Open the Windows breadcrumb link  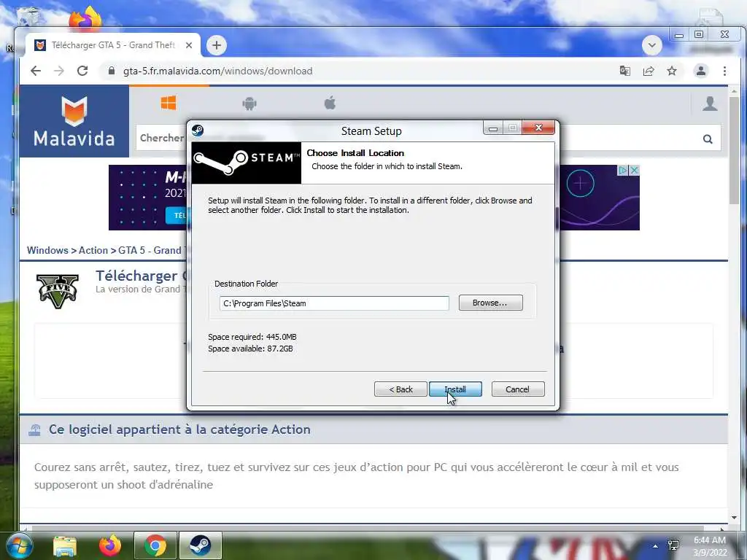pos(47,251)
